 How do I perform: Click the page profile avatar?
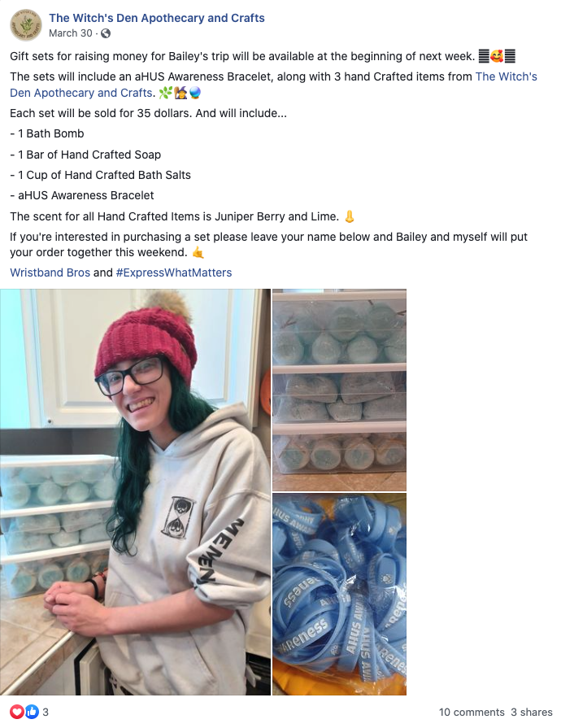(25, 25)
